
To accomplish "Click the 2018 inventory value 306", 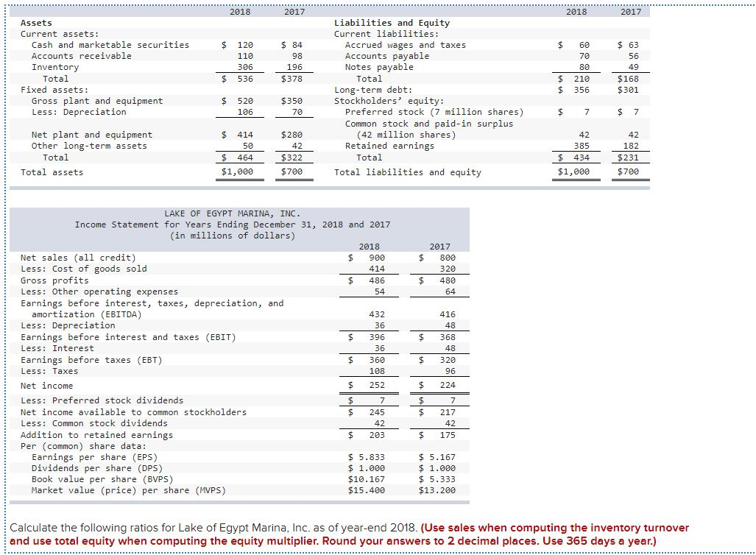I will [x=245, y=67].
